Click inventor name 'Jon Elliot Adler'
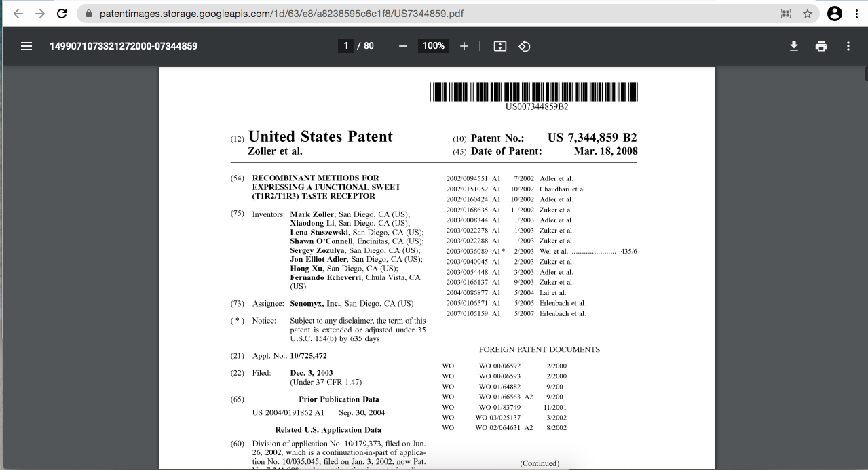The image size is (868, 470). pyautogui.click(x=318, y=260)
